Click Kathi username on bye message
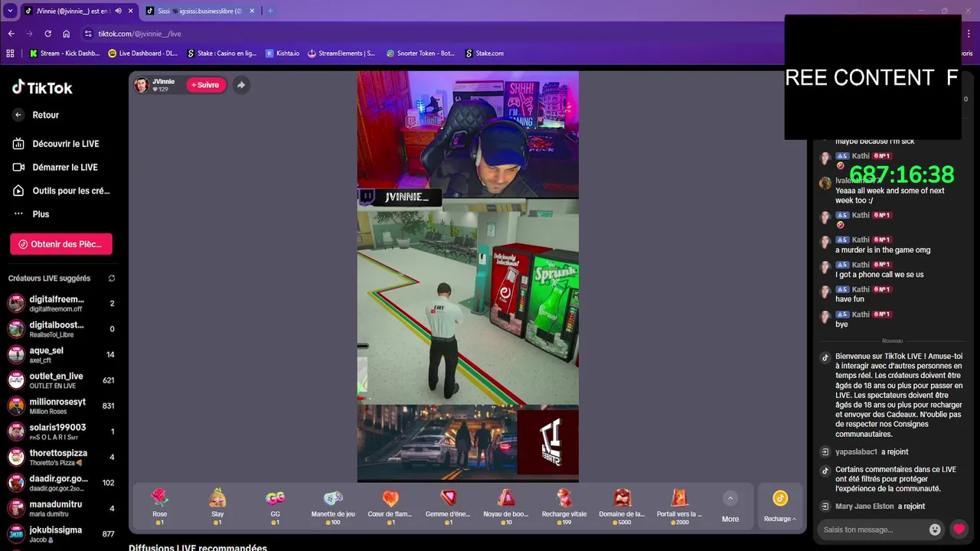Image resolution: width=980 pixels, height=551 pixels. 861,315
